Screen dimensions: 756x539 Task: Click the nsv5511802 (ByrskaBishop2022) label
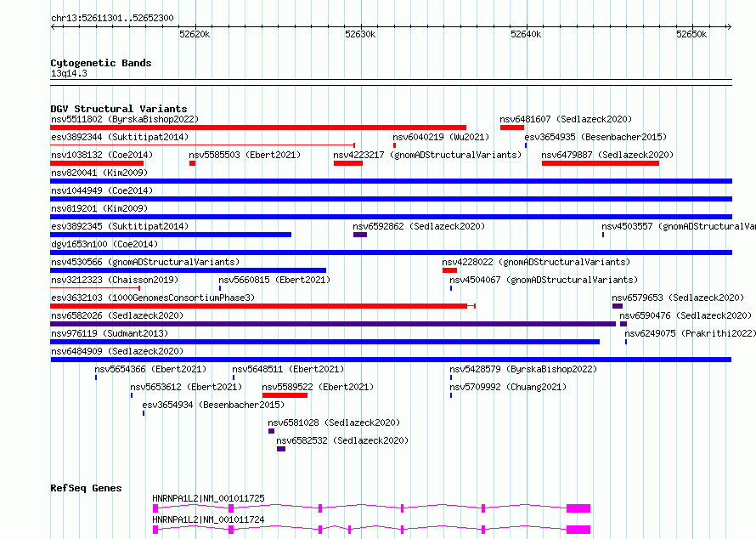(125, 119)
